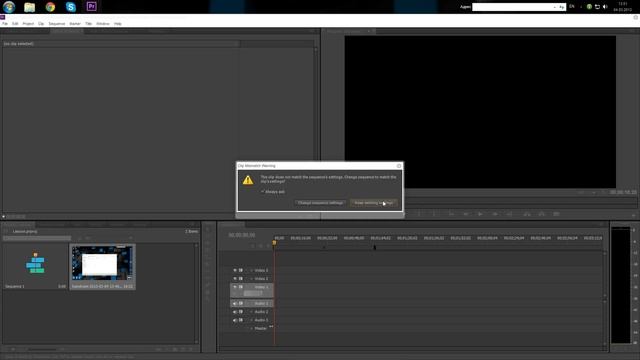640x360 pixels.
Task: Click the Go to Out button in Program Monitor
Action: click(510, 214)
